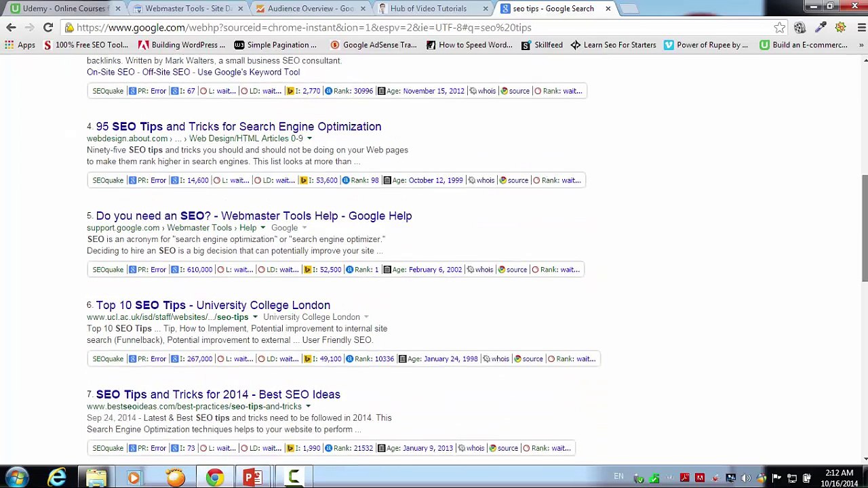Expand the support.google.com result options arrow

262,228
